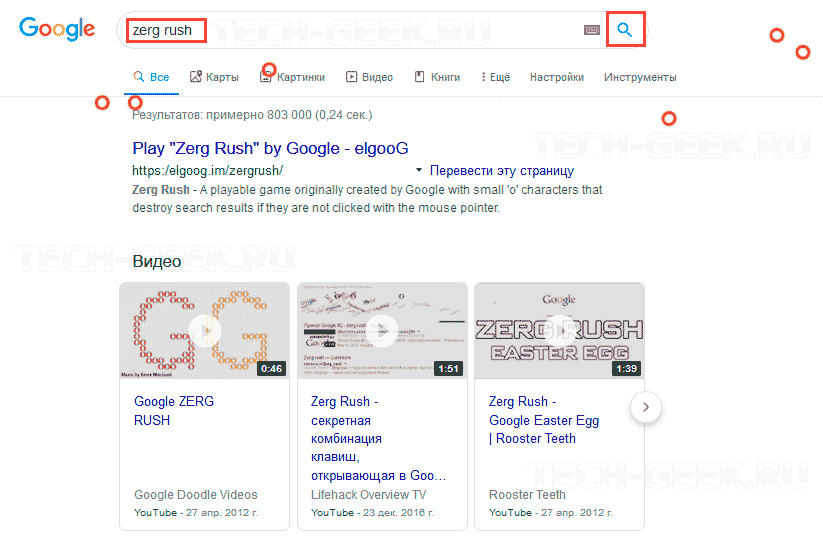
Task: Open the Ещё more menu
Action: point(495,77)
